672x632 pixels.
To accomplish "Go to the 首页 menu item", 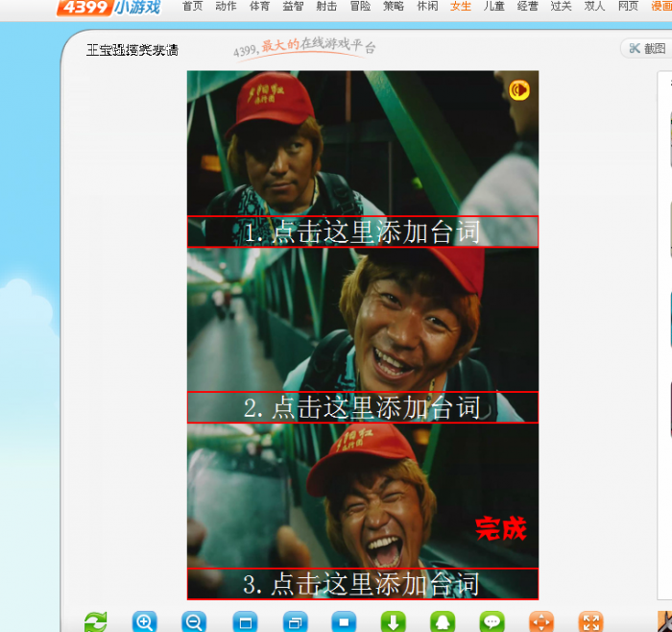I will tap(192, 6).
